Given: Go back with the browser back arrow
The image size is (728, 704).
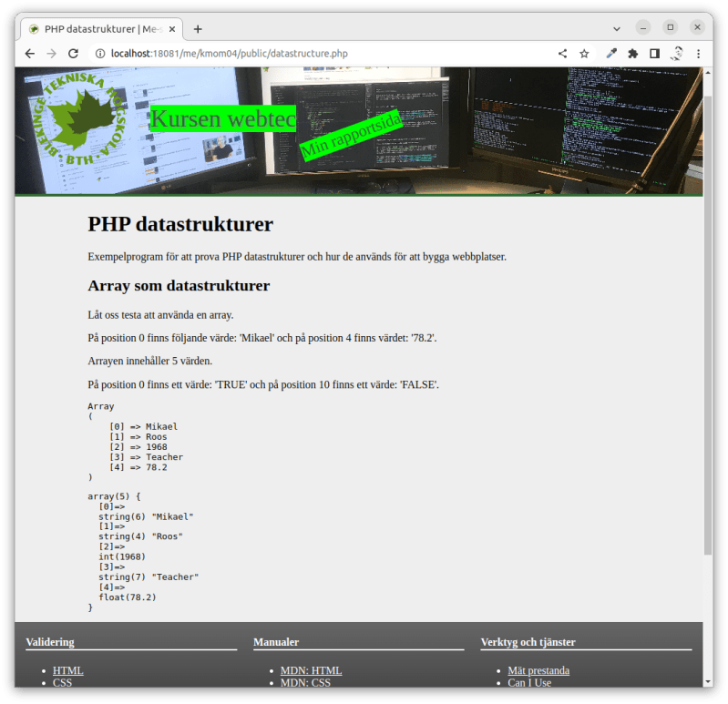Looking at the screenshot, I should pos(30,54).
